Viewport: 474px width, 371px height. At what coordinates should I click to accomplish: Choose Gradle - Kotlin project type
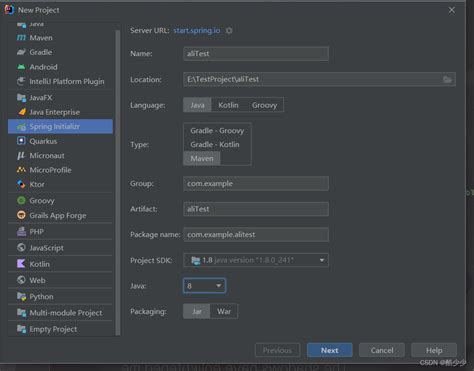point(215,145)
